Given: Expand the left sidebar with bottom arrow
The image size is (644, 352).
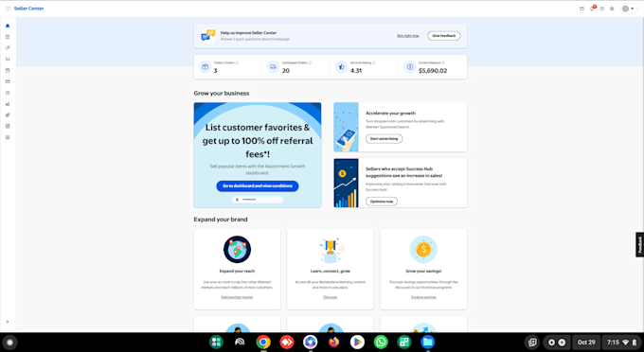Looking at the screenshot, I should [x=8, y=322].
